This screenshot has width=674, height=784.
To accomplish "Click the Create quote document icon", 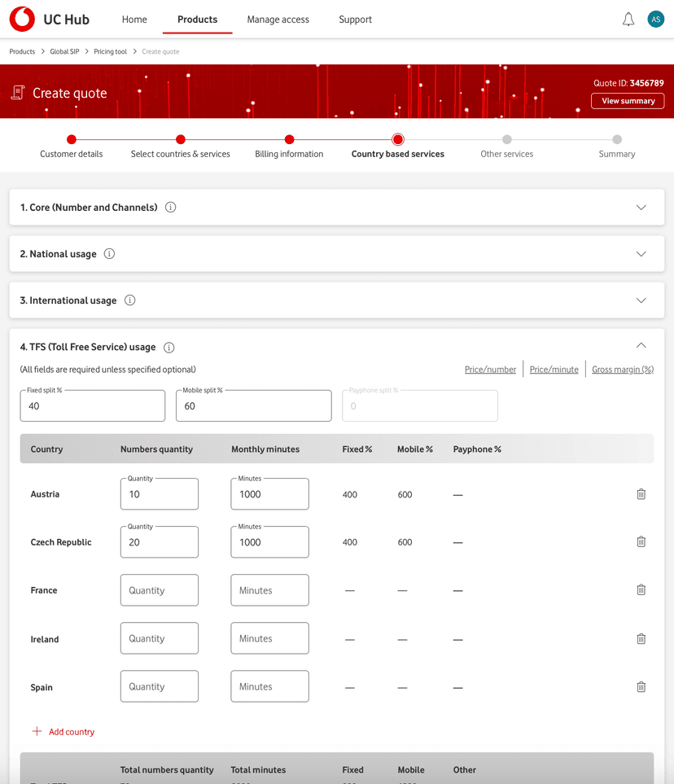I will [18, 93].
